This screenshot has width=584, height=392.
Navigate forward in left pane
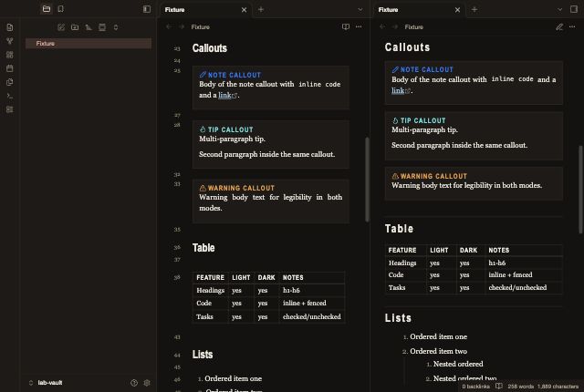click(182, 26)
